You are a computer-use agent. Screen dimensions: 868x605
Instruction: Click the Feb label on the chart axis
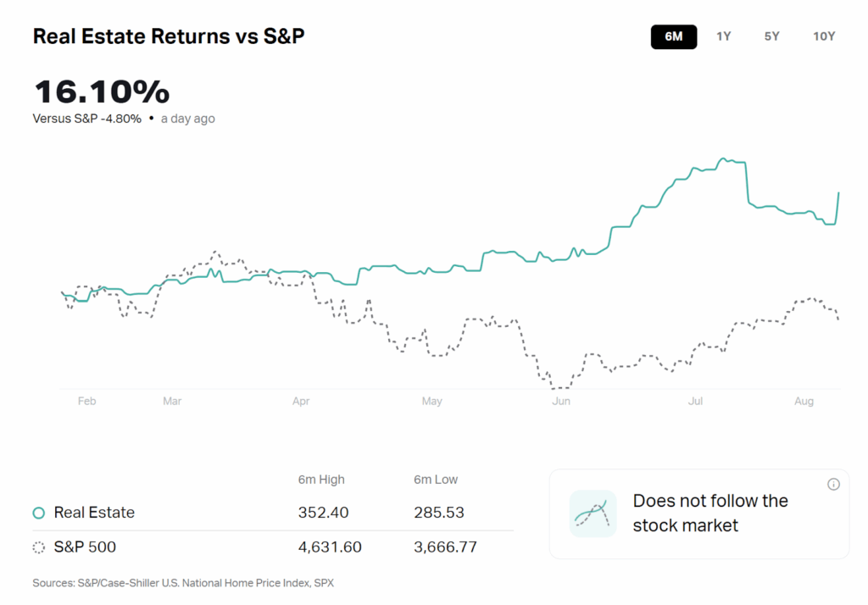pos(86,401)
